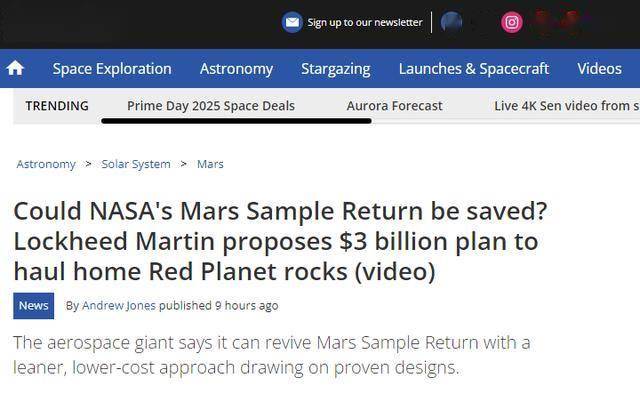The height and width of the screenshot is (394, 640).
Task: Click the Mars breadcrumb link
Action: click(x=210, y=164)
